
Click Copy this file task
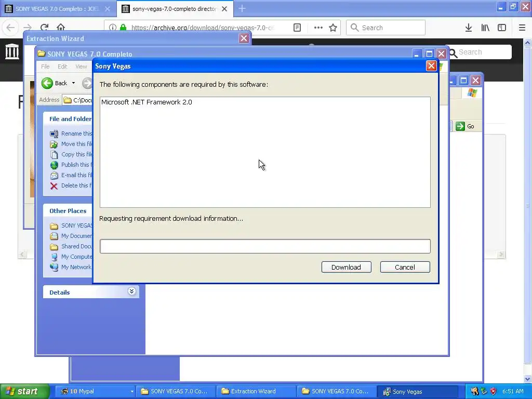tap(71, 154)
